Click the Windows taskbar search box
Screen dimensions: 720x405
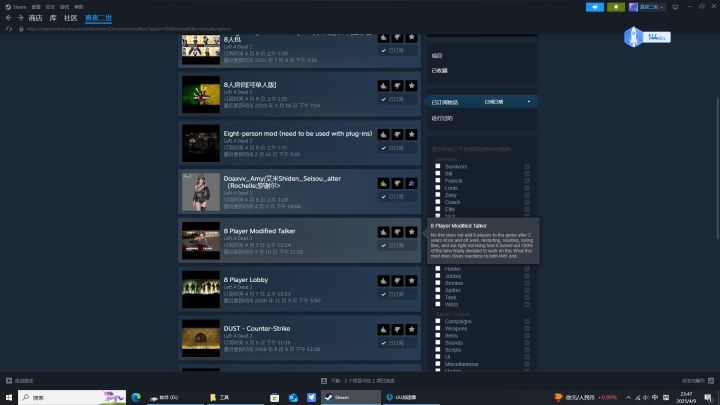[x=72, y=397]
